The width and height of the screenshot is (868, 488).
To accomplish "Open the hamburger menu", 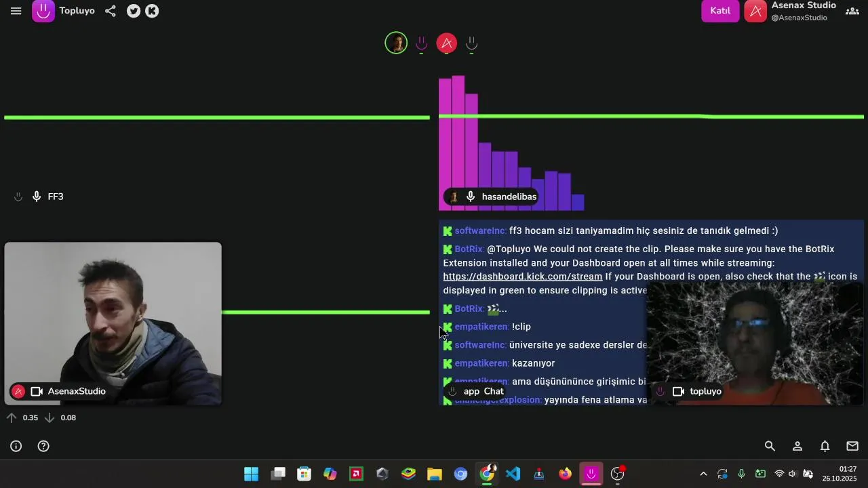I will pyautogui.click(x=16, y=11).
